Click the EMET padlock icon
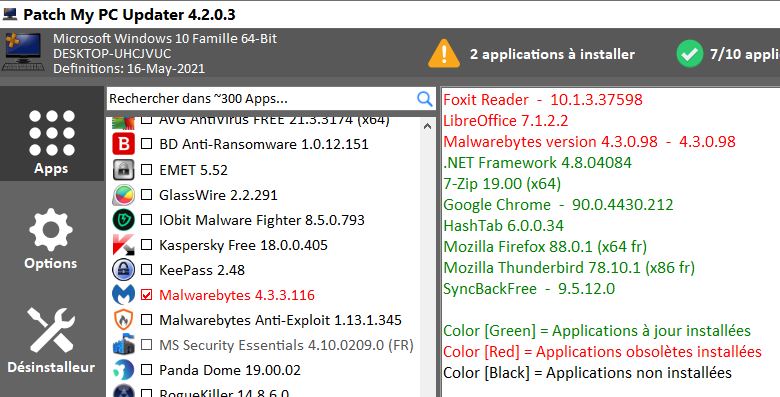 coord(123,170)
